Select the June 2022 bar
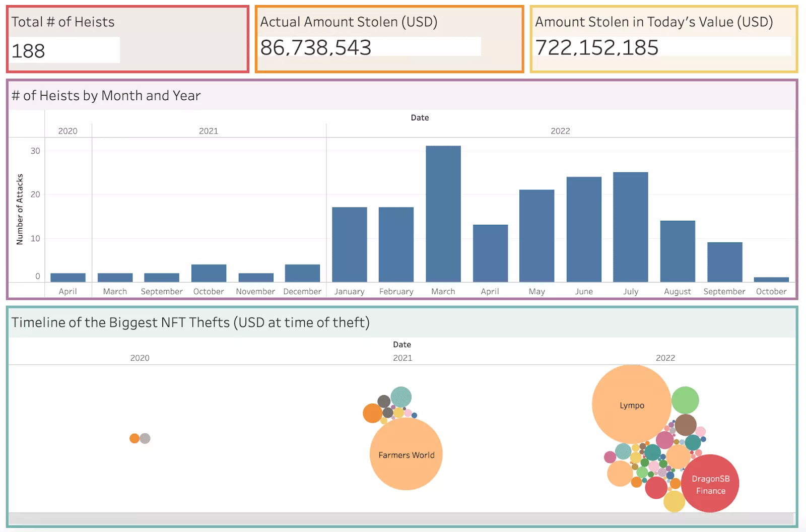The height and width of the screenshot is (532, 806). (x=584, y=229)
